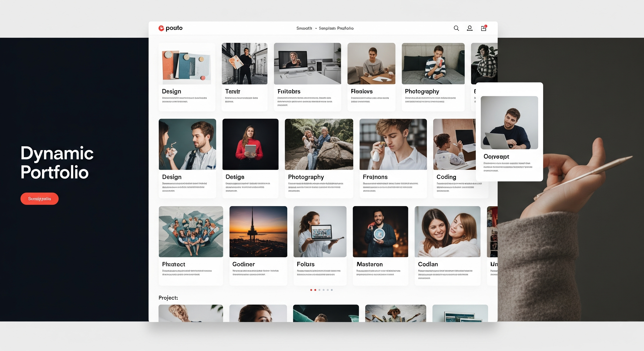
Task: Select the last carousel dot
Action: [x=332, y=290]
